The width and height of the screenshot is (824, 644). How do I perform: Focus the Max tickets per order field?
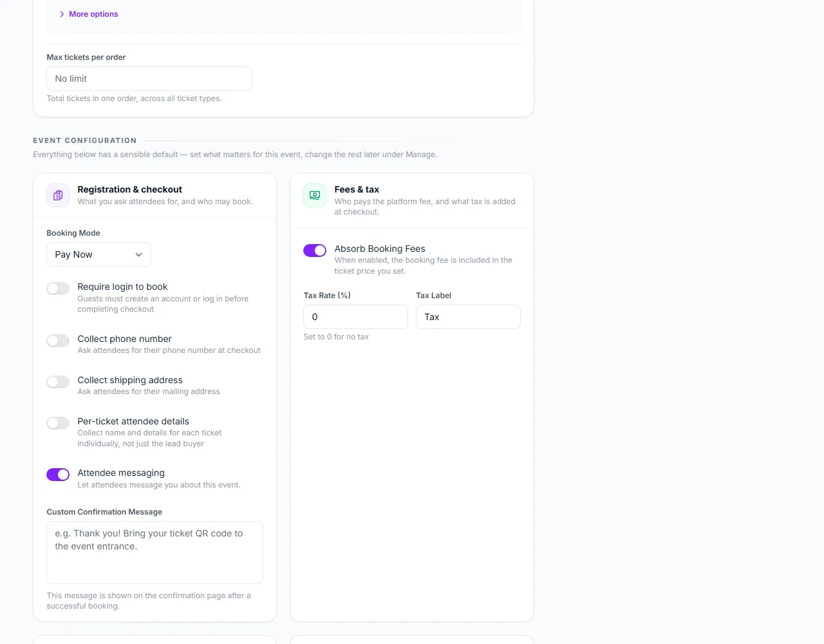(x=149, y=79)
